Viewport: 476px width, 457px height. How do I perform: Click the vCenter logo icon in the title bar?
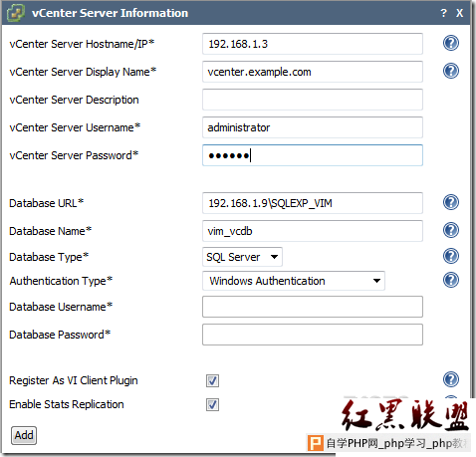tap(16, 13)
